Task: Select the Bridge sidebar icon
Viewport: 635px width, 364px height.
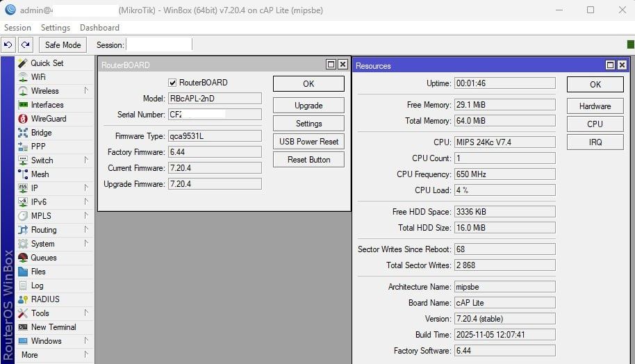Action: (23, 133)
